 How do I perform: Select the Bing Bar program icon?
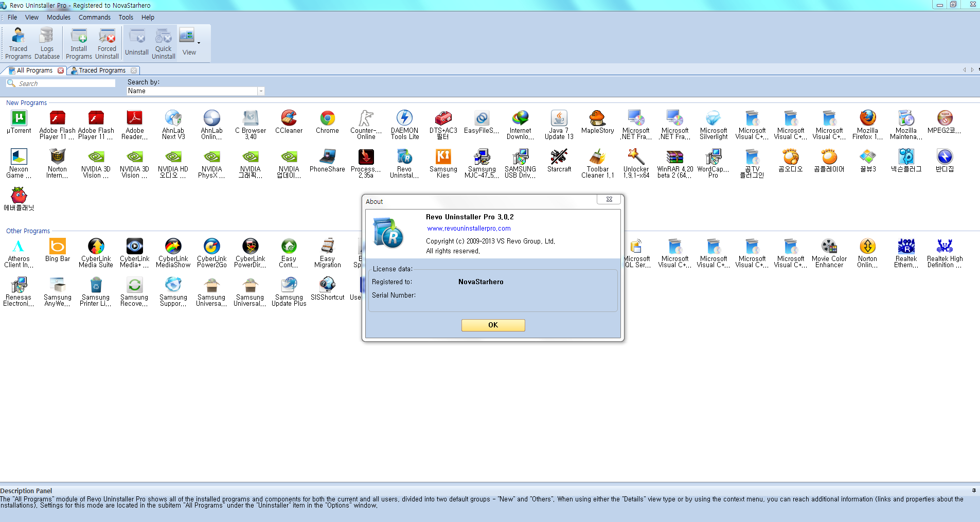click(58, 251)
